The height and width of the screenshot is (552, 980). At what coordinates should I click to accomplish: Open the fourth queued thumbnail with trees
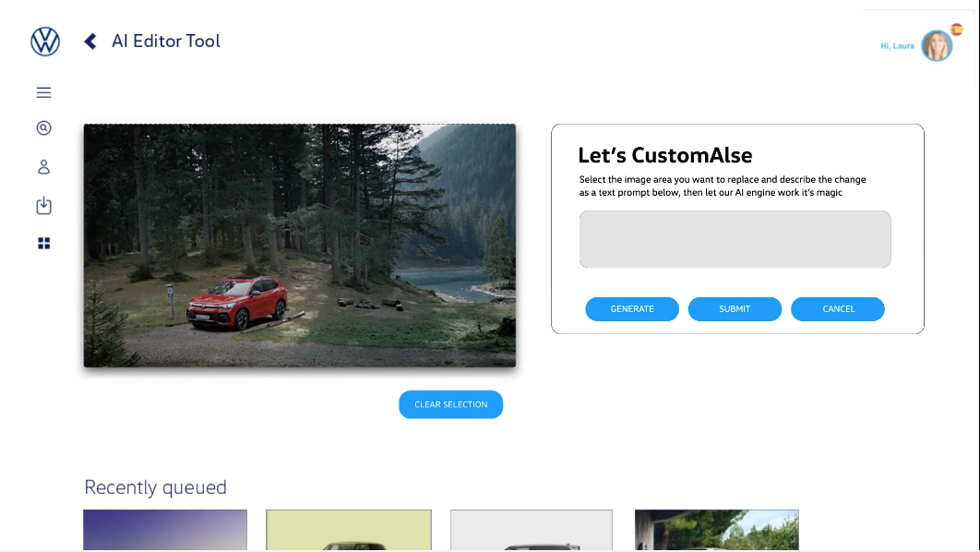(716, 529)
